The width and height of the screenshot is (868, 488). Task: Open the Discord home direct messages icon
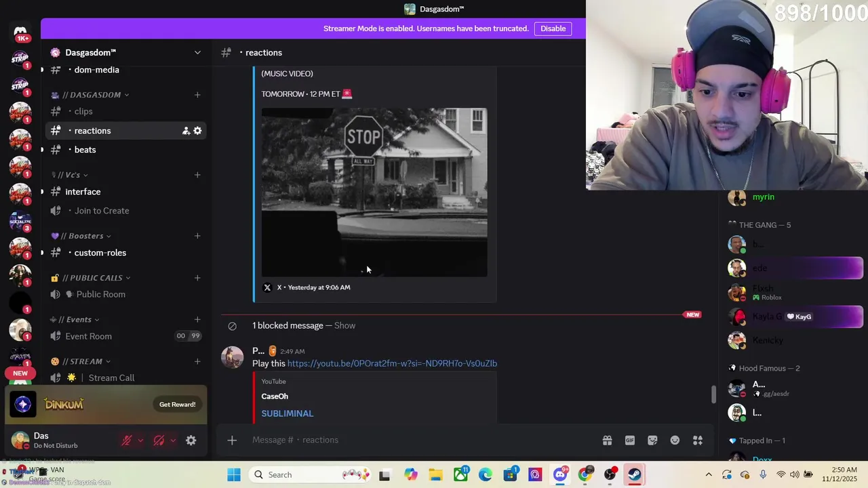20,32
